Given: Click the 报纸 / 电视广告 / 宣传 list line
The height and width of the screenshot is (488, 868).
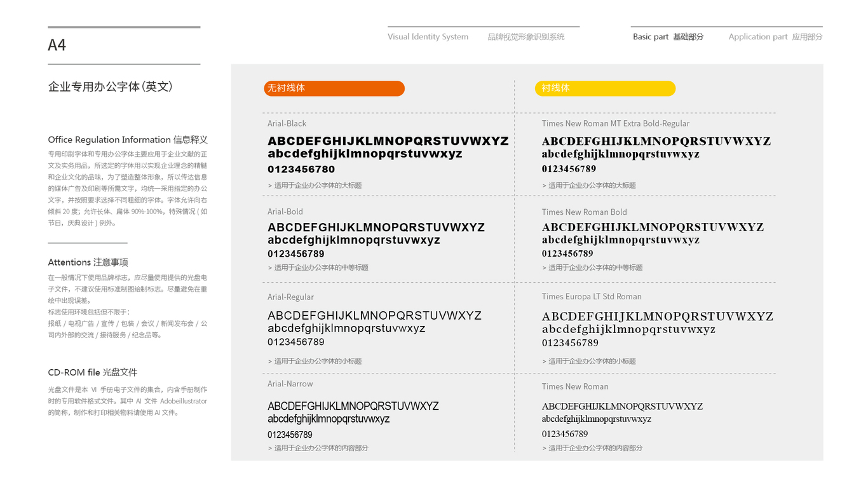Looking at the screenshot, I should pyautogui.click(x=128, y=323).
